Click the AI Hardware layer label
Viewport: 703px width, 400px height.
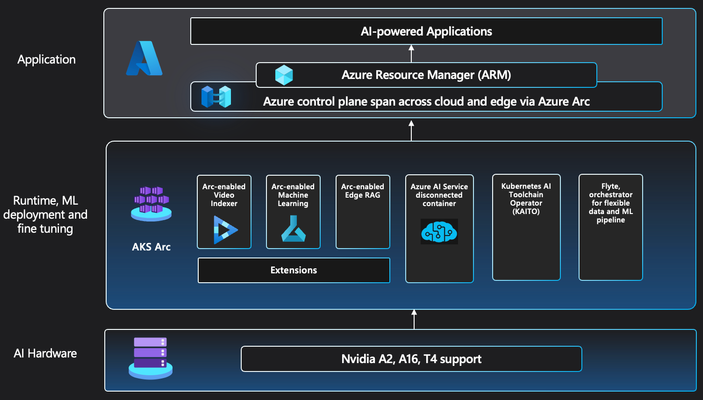45,353
